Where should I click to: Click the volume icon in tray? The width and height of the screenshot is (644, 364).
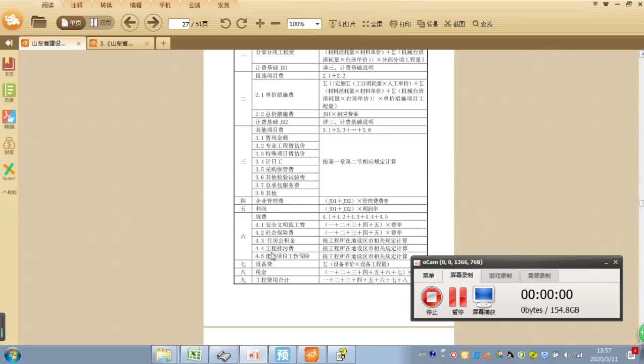[x=567, y=355]
